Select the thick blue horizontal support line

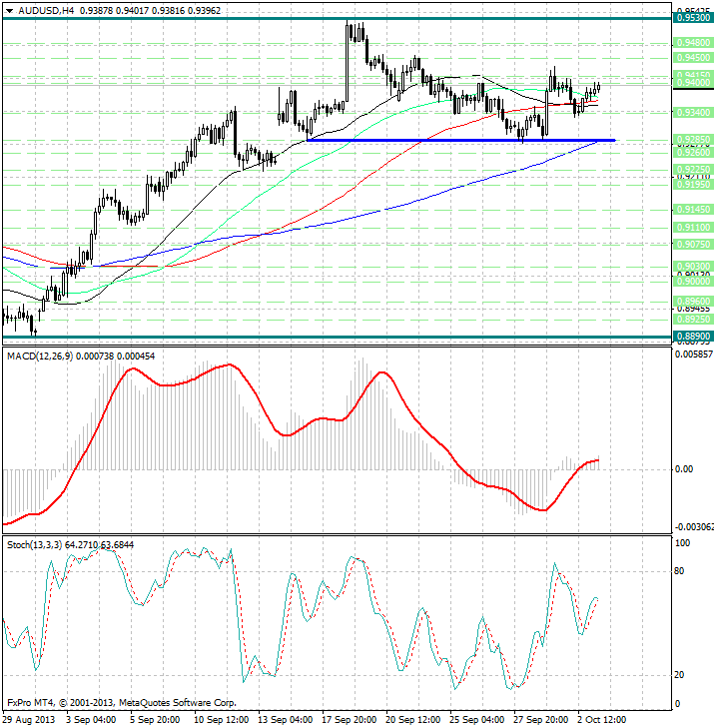tap(461, 140)
